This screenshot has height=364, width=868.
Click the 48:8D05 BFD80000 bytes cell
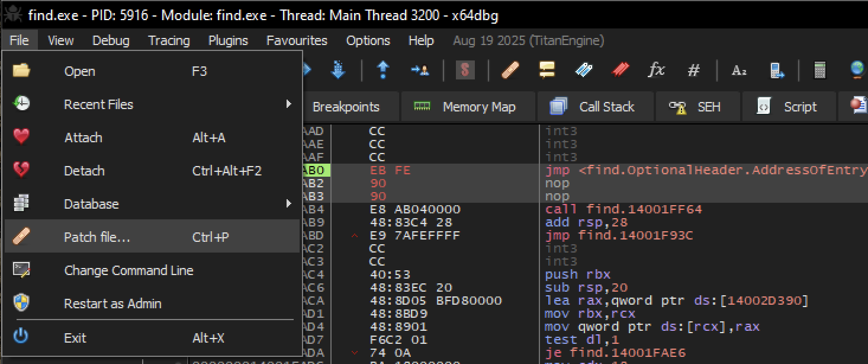(435, 301)
